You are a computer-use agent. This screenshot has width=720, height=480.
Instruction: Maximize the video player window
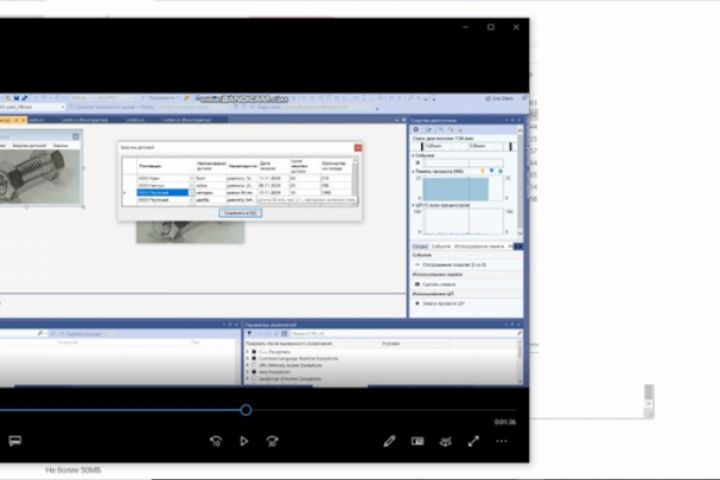[x=491, y=27]
